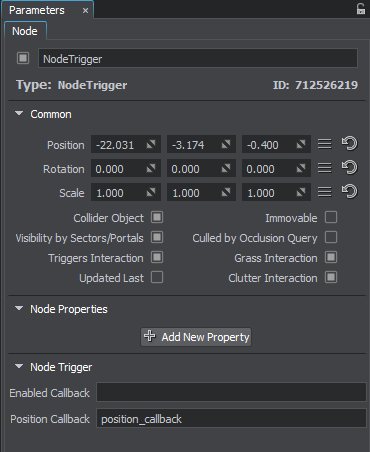This screenshot has height=452, width=370.
Task: Toggle node enabled checkbox beside the name
Action: point(23,58)
